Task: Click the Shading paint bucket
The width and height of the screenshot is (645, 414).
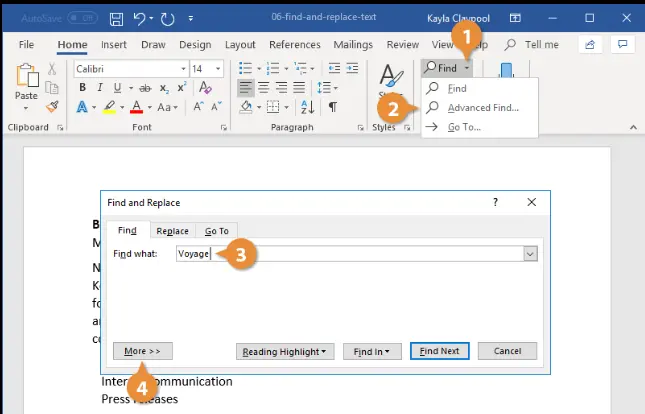Action: 246,107
